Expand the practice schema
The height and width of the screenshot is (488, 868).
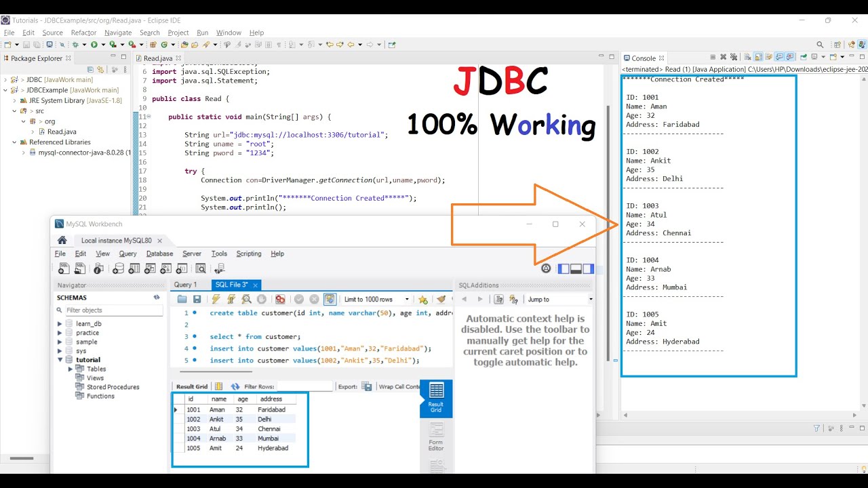click(60, 333)
